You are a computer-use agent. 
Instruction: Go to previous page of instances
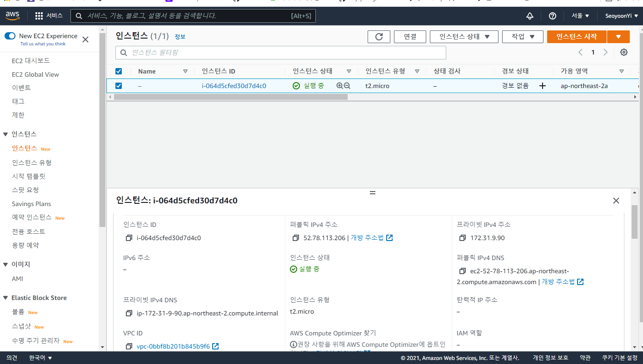pyautogui.click(x=580, y=52)
